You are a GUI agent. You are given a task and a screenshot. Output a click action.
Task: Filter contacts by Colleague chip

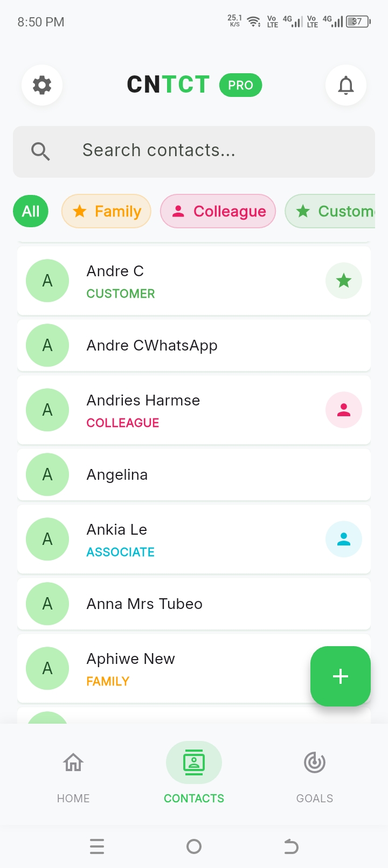pyautogui.click(x=218, y=211)
